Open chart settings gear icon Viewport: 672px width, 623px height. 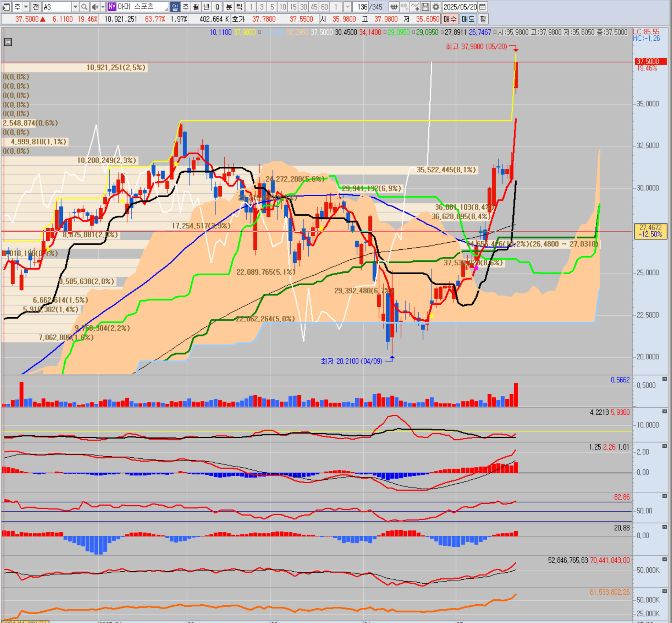(436, 7)
